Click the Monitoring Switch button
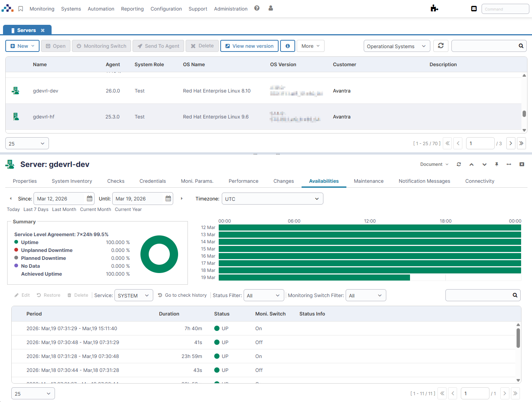Screen dimensions: 532x402 tap(102, 46)
